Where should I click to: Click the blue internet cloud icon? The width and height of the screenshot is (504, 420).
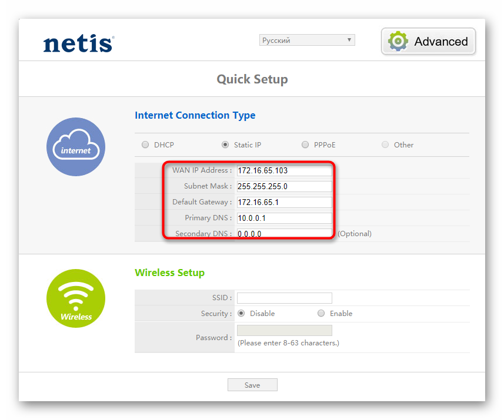[76, 147]
